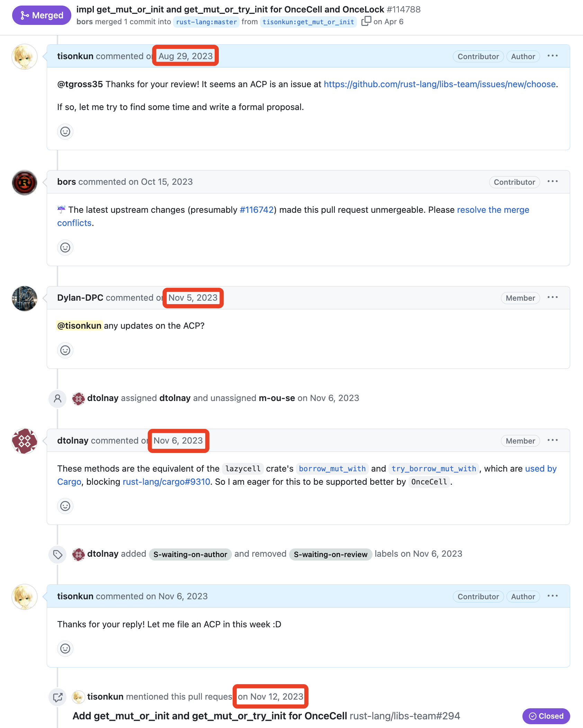Open options menu on tisonkun's Aug 29 comment

click(x=553, y=56)
